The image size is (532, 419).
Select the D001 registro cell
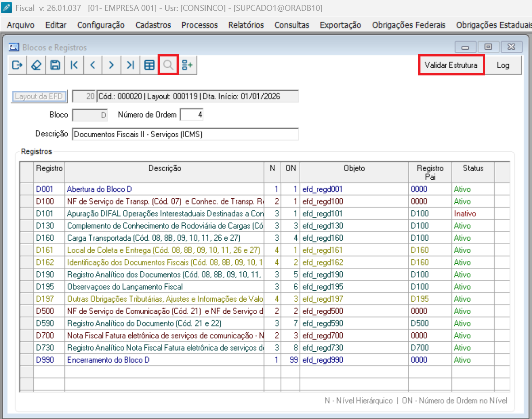pyautogui.click(x=49, y=189)
